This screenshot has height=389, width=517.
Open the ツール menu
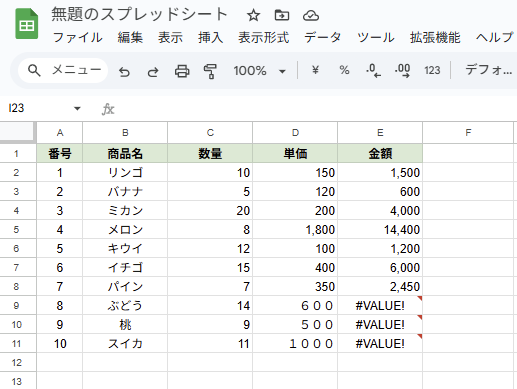376,37
